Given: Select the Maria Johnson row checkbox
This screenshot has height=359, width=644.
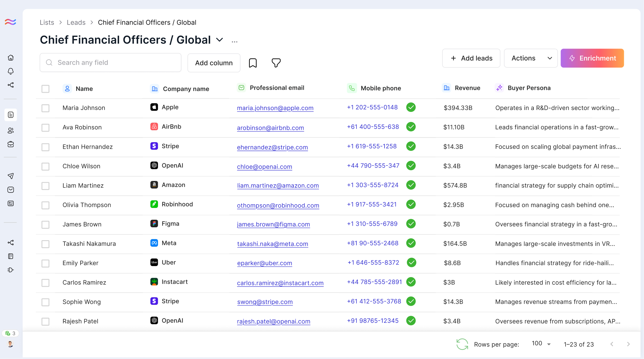Looking at the screenshot, I should pos(45,108).
